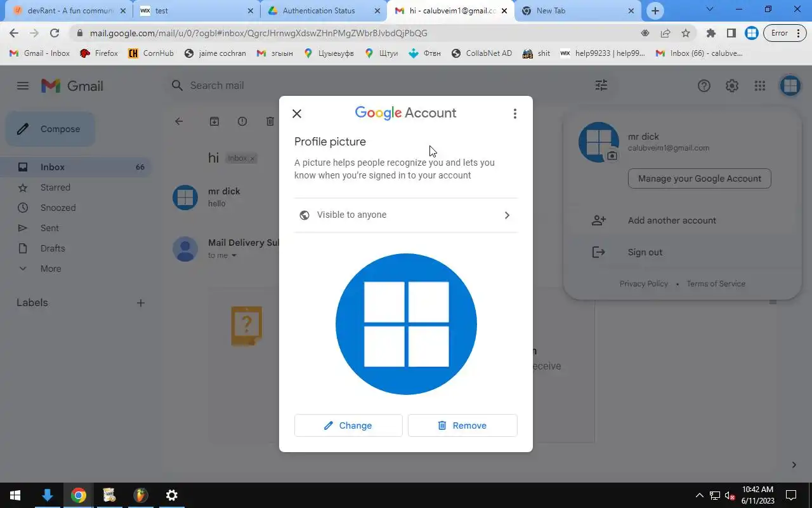
Task: Expand the 'Visible to anyone' visibility setting
Action: 405,215
